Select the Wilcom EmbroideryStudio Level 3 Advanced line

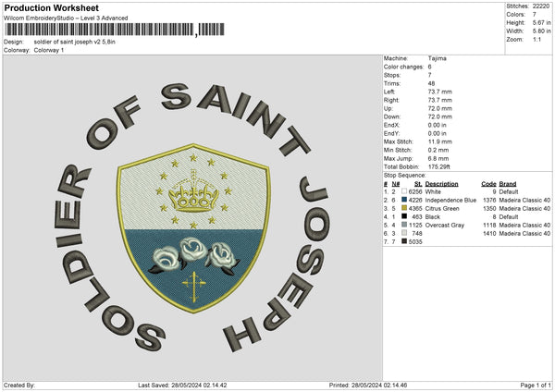tap(66, 18)
